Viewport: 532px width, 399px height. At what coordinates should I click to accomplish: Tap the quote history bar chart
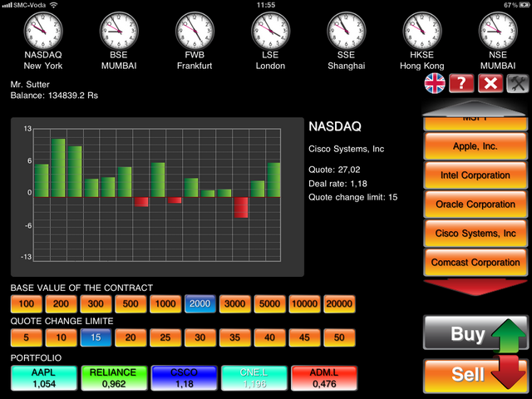[x=157, y=195]
